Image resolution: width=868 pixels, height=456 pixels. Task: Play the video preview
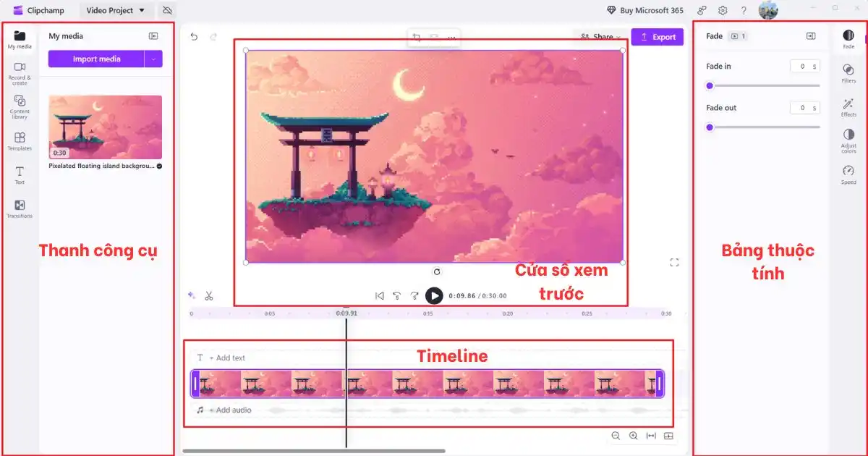434,295
